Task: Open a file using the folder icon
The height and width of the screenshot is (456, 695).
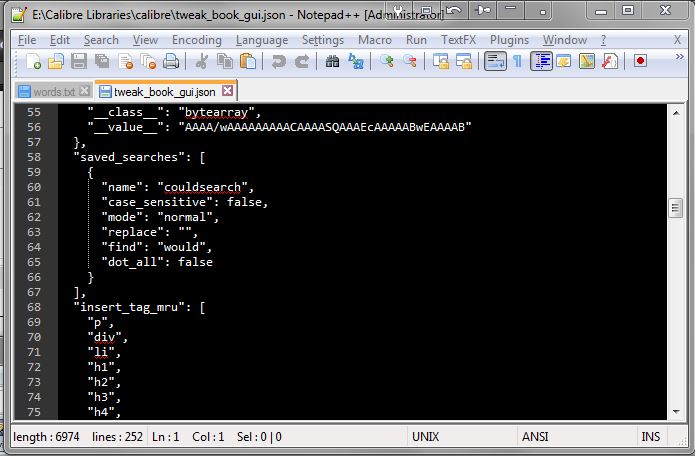Action: [x=56, y=61]
